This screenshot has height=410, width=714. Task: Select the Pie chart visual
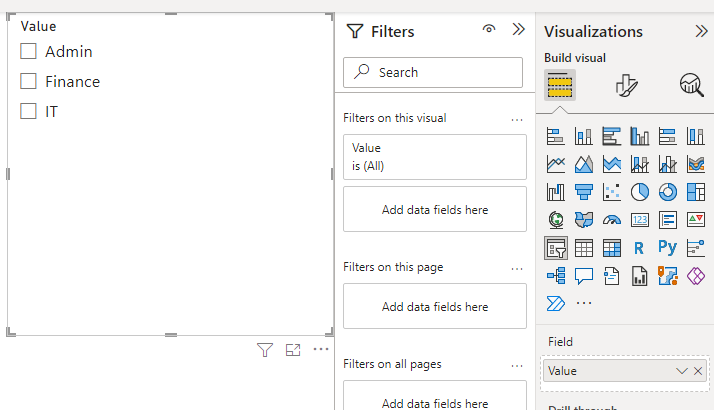[640, 192]
